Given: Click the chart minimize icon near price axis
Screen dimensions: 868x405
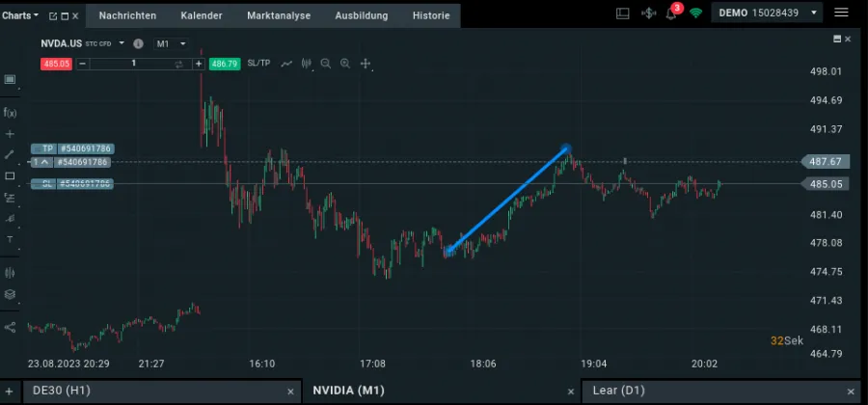Looking at the screenshot, I should pyautogui.click(x=837, y=39).
